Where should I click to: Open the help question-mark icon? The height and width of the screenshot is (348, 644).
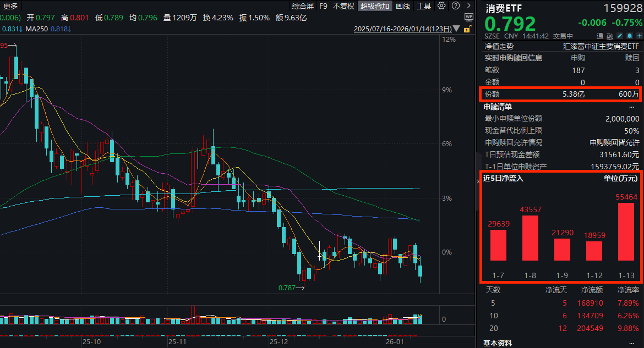455,6
